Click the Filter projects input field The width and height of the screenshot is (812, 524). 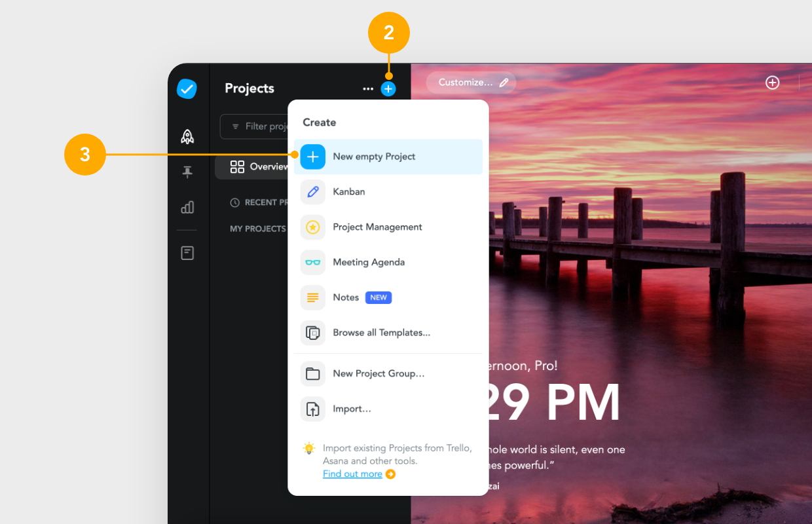(262, 126)
